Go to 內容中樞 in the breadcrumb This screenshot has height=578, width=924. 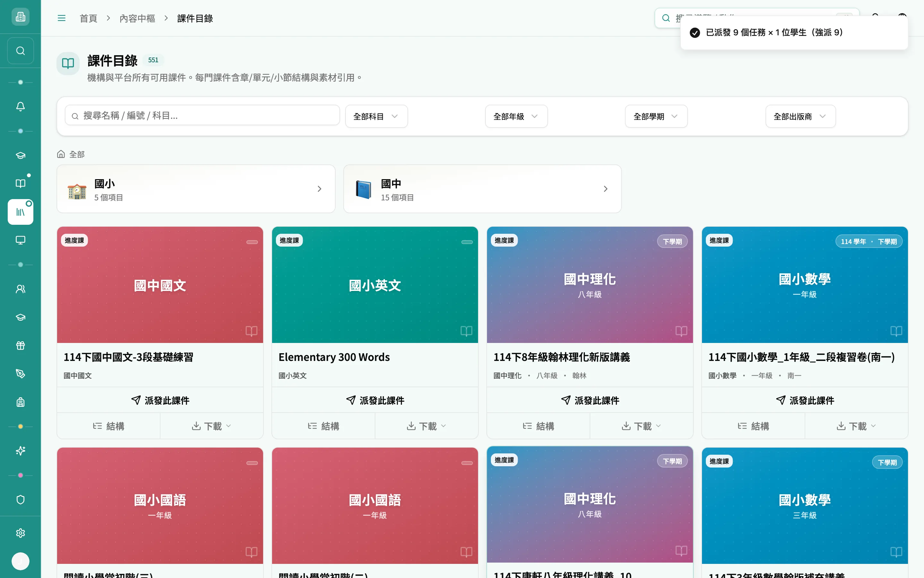click(x=137, y=18)
